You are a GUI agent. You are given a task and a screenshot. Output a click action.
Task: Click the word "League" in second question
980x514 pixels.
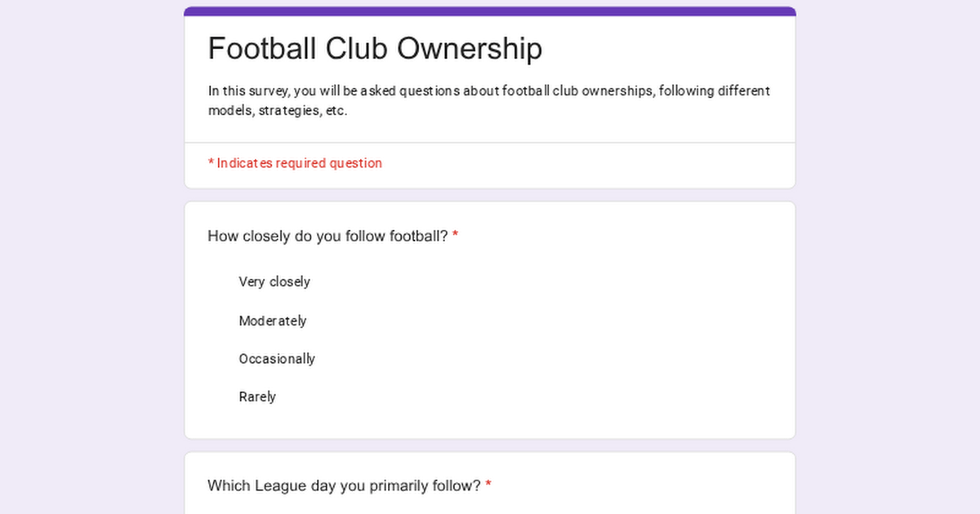282,486
